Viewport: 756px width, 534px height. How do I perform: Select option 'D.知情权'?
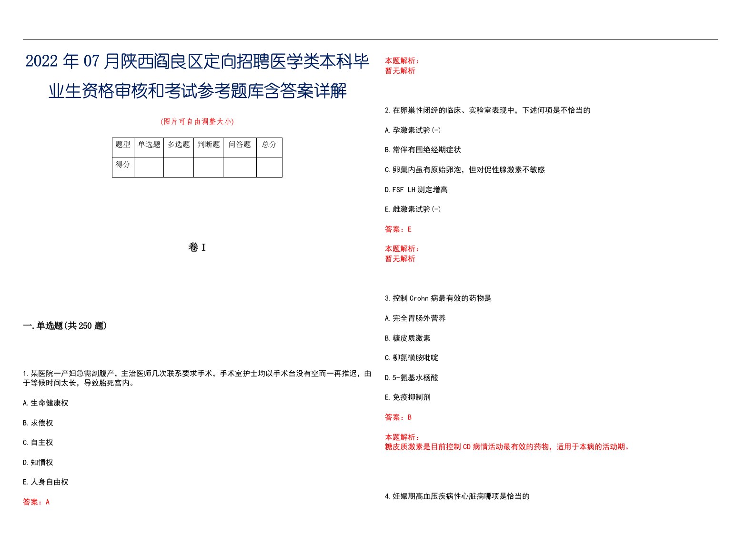[38, 463]
